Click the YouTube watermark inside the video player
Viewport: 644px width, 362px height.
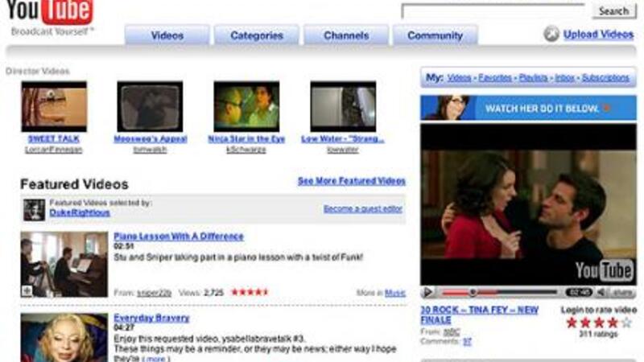click(605, 269)
